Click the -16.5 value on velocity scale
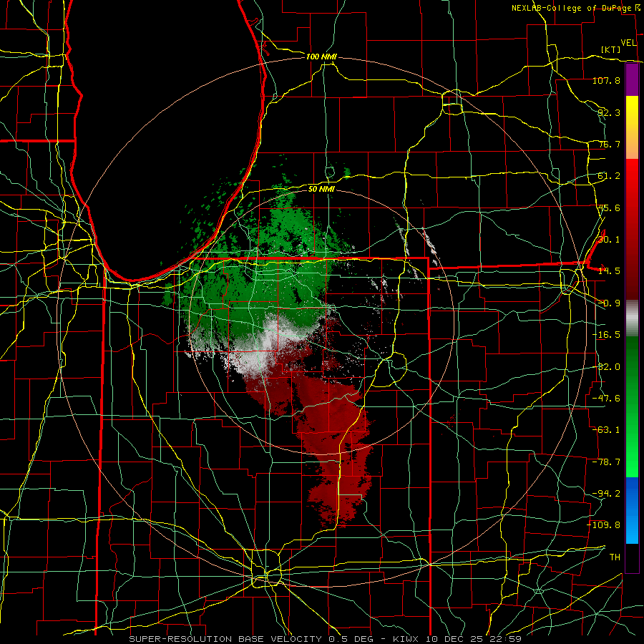This screenshot has height=644, width=644. [x=606, y=335]
